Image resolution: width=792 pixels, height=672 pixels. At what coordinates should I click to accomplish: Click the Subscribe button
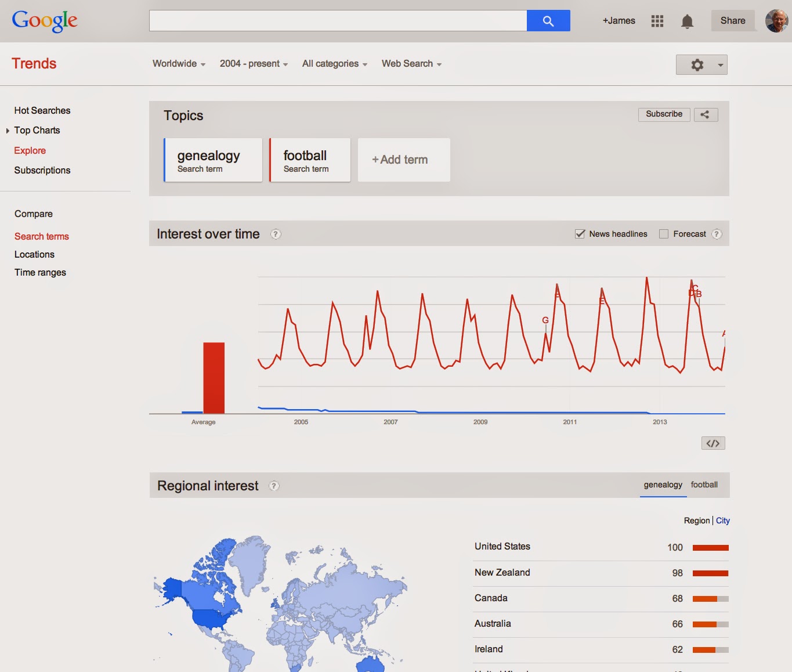pyautogui.click(x=664, y=114)
